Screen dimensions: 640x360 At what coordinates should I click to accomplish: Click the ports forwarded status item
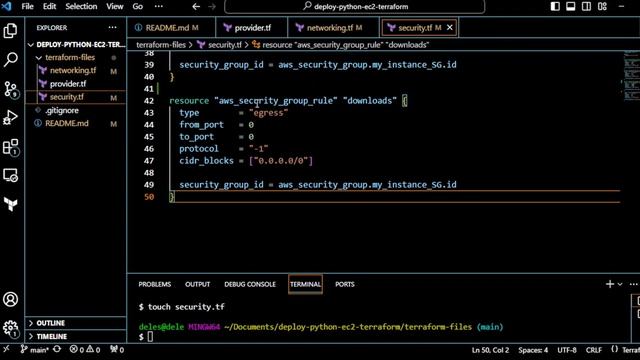117,350
